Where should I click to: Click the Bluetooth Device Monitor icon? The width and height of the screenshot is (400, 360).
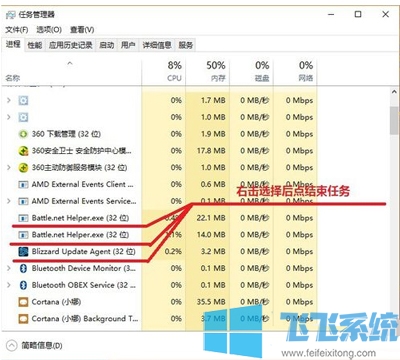(23, 268)
